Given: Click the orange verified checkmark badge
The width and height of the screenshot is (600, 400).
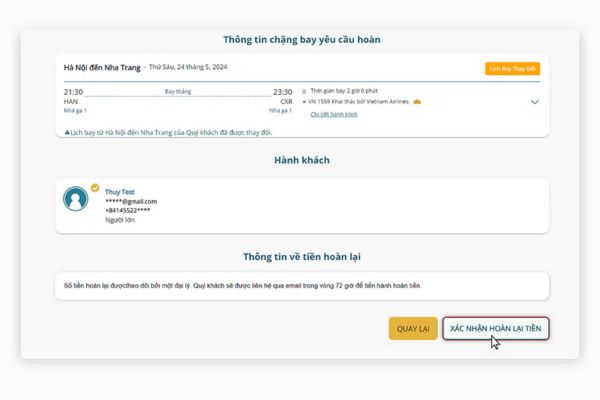Looking at the screenshot, I should point(95,188).
